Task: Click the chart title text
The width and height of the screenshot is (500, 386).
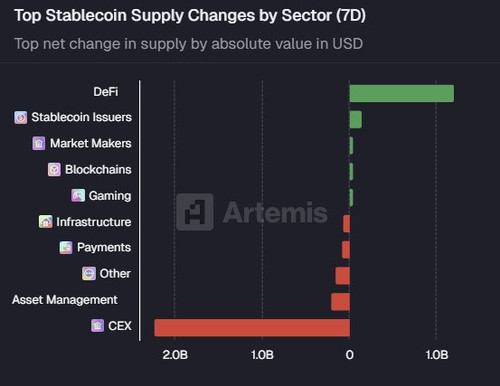Action: tap(190, 16)
